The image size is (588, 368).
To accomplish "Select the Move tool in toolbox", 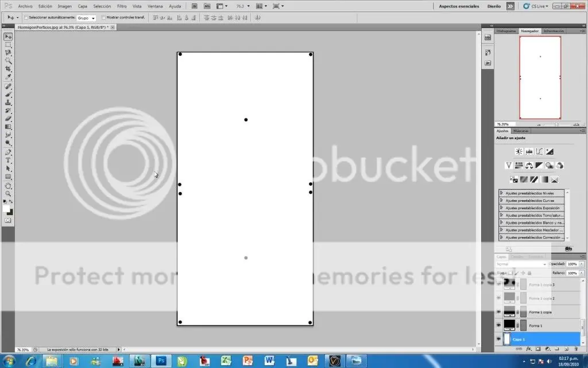I will (x=8, y=36).
